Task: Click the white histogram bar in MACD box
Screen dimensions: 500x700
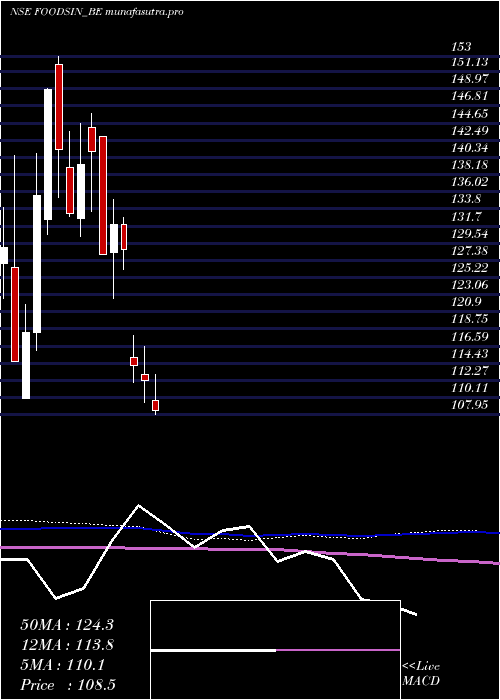Action: (213, 650)
